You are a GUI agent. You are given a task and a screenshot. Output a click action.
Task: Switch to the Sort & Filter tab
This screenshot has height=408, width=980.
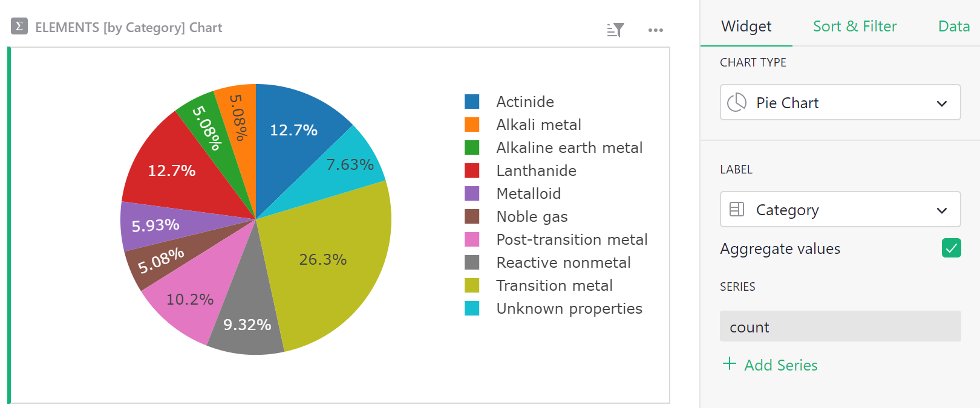[x=854, y=26]
